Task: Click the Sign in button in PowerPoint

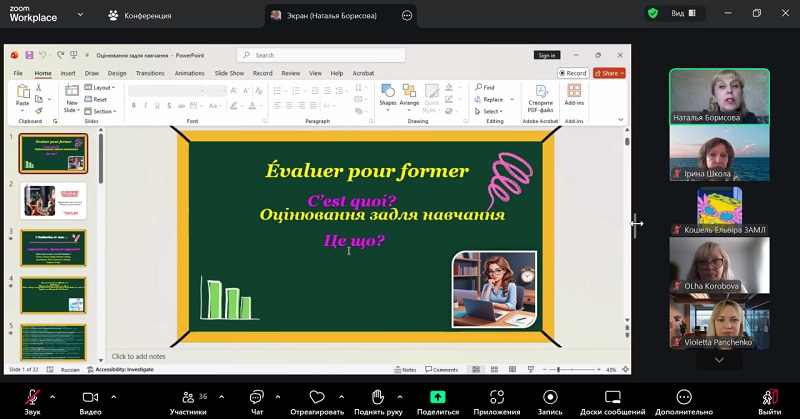Action: (546, 55)
